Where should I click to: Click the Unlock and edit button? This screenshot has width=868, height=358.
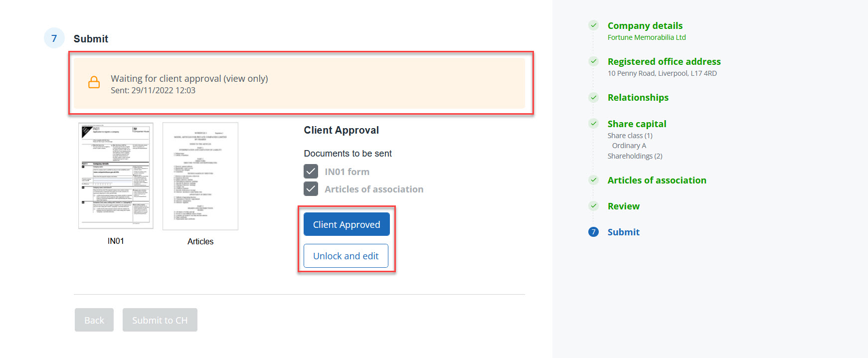[346, 256]
